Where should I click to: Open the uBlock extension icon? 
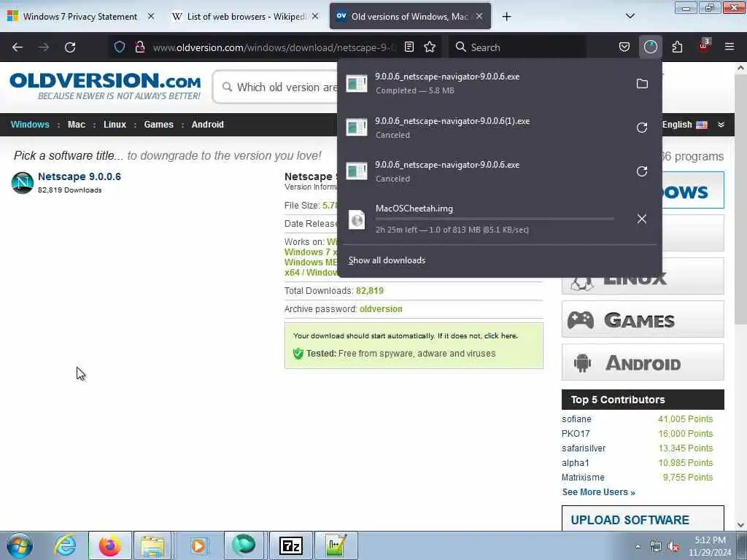pyautogui.click(x=704, y=46)
